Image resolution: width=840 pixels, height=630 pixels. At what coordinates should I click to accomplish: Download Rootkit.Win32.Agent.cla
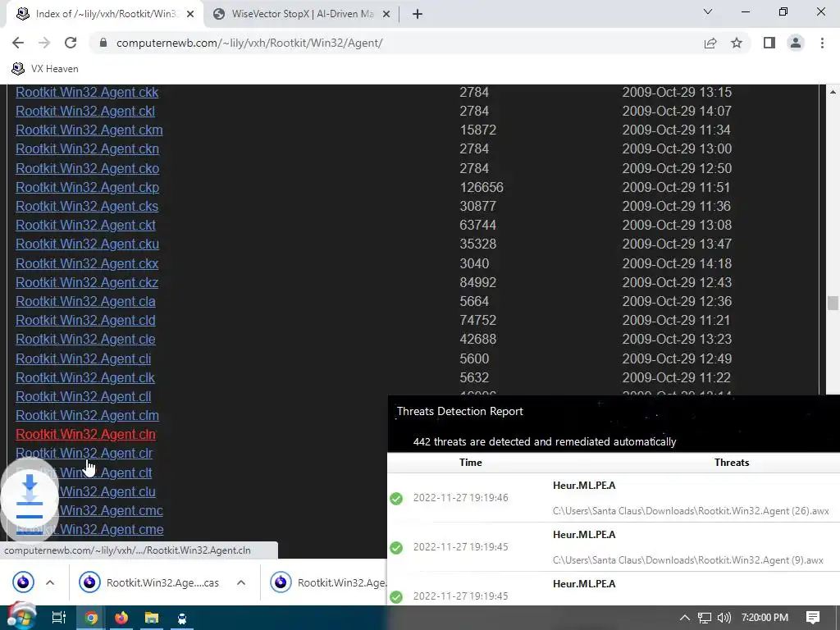(x=85, y=301)
